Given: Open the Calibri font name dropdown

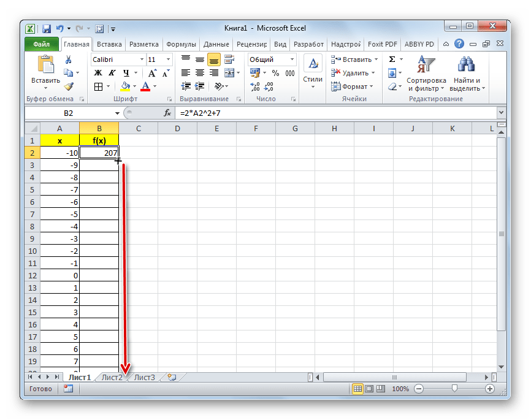Looking at the screenshot, I should tap(141, 59).
